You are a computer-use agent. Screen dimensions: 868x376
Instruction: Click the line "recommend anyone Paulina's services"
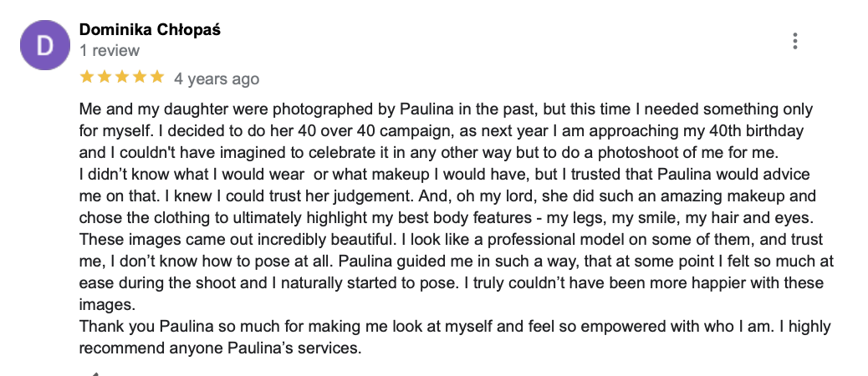(x=220, y=348)
